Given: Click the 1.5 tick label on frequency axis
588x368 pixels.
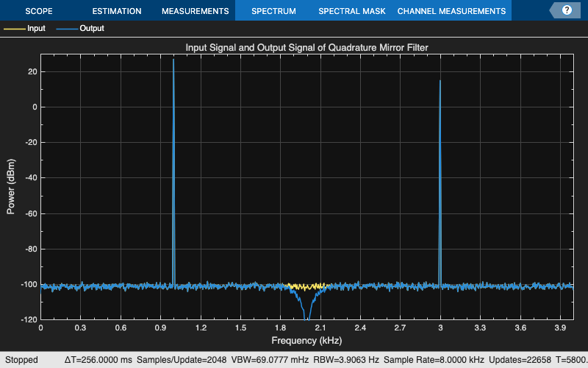Looking at the screenshot, I should tap(240, 328).
